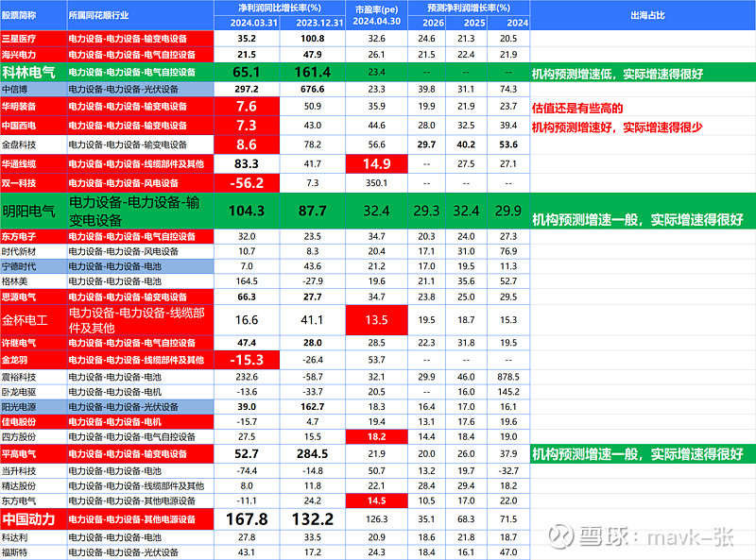Screen dimensions: 756x560
Task: Select the 电力设备-电力设备-其他电源设备 cell for 东方电气
Action: pyautogui.click(x=140, y=501)
